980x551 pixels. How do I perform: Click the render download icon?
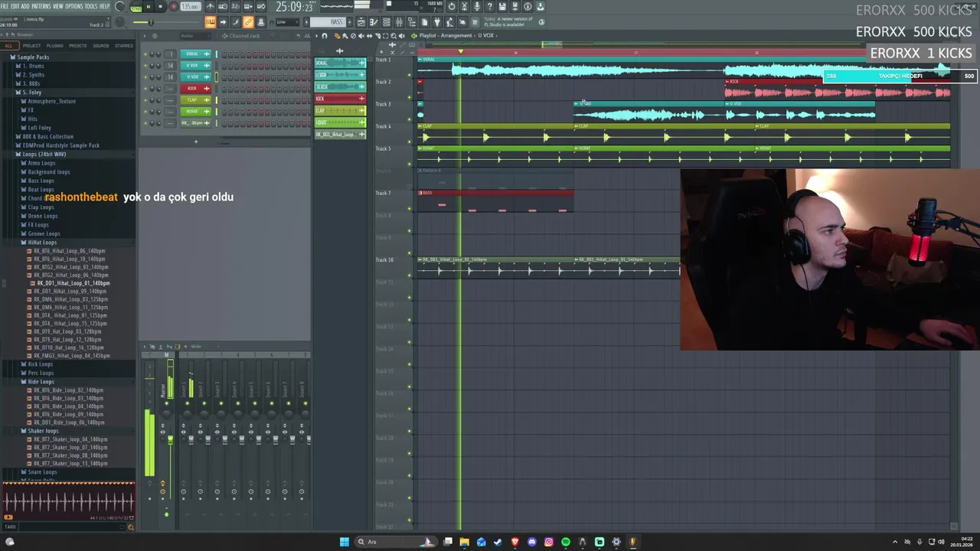point(541,7)
